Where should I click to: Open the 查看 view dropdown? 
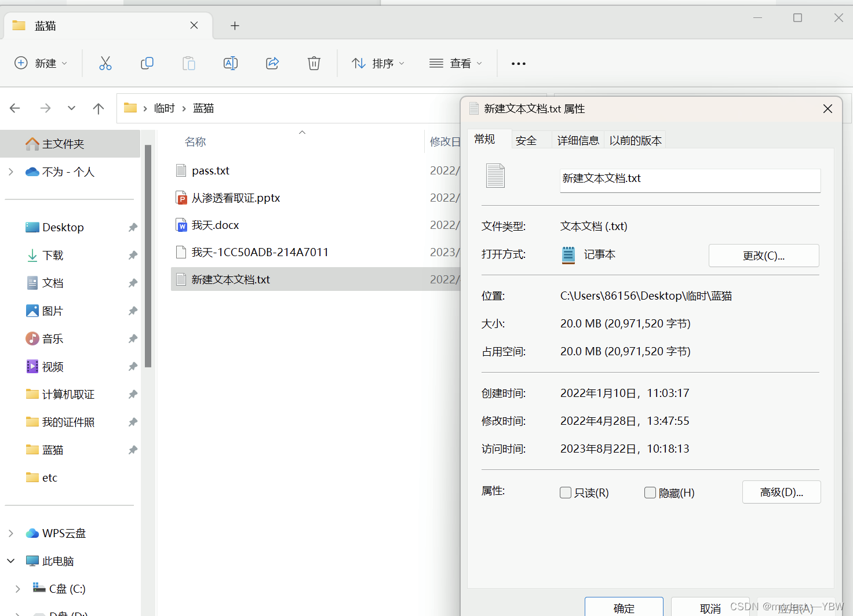[455, 63]
